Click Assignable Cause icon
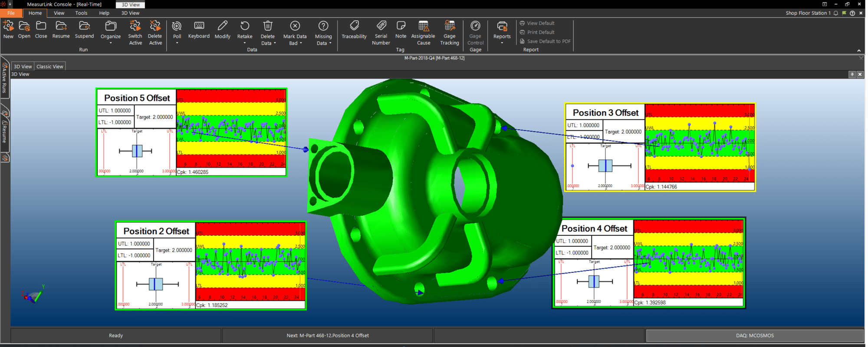The image size is (868, 347). [423, 33]
